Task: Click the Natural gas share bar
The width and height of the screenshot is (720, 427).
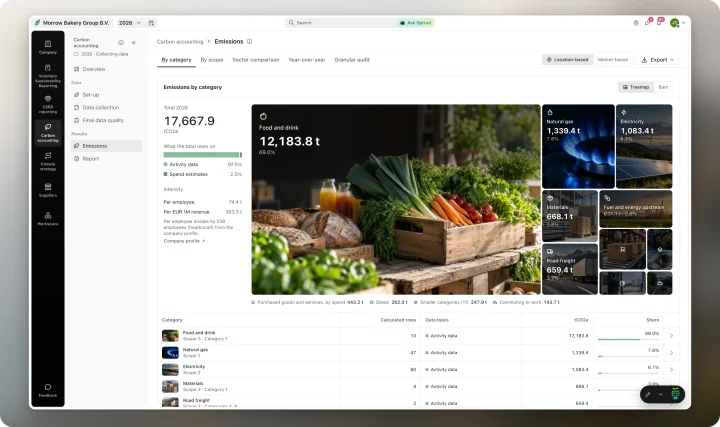Action: 628,356
